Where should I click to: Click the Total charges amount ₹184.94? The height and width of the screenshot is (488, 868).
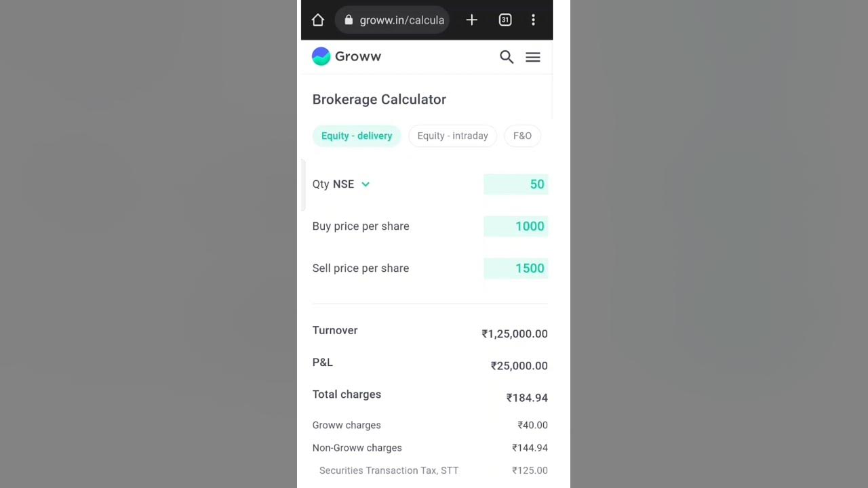pos(527,398)
